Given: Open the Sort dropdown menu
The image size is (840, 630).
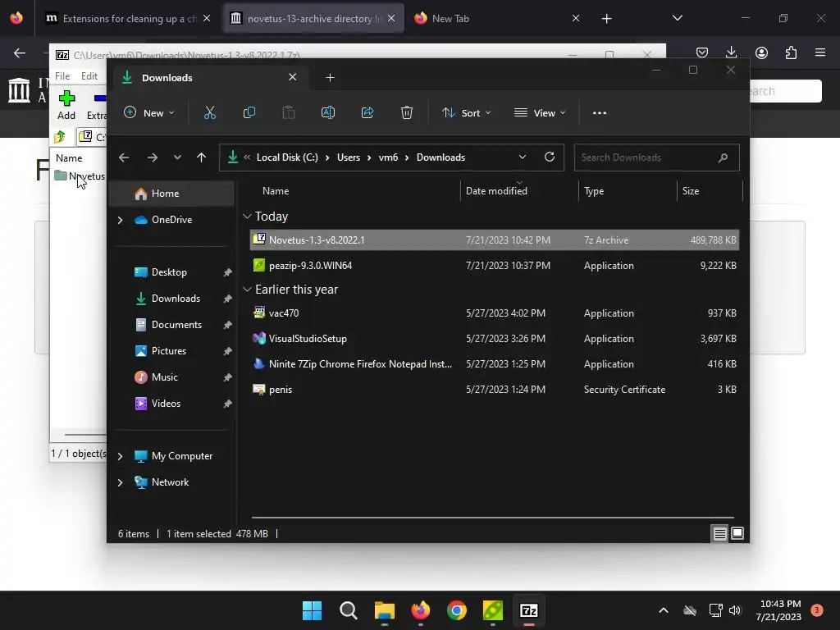Looking at the screenshot, I should point(466,113).
